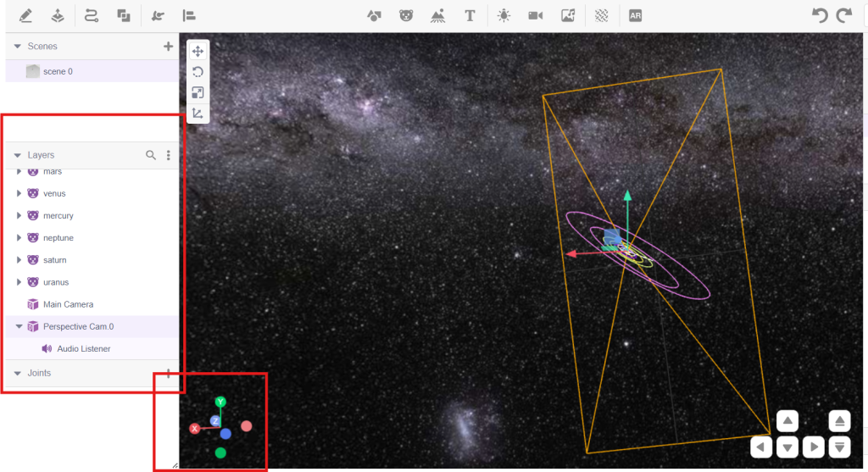Add a light from the toolbar

tap(504, 15)
